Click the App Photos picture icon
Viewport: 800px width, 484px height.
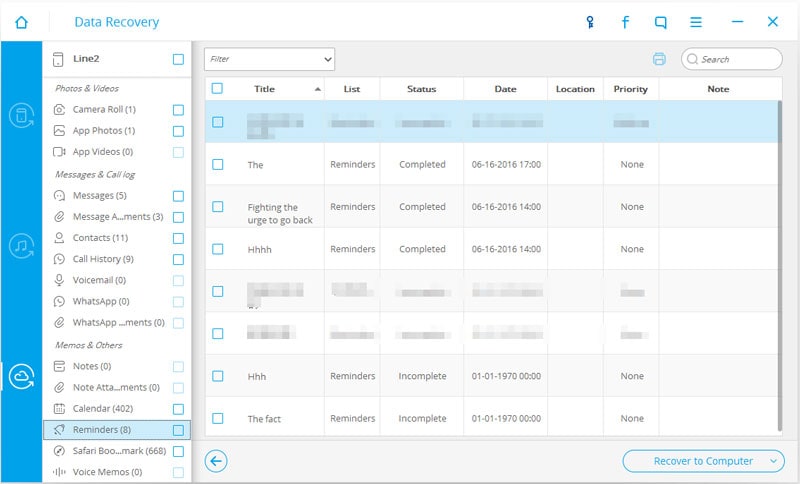(59, 131)
